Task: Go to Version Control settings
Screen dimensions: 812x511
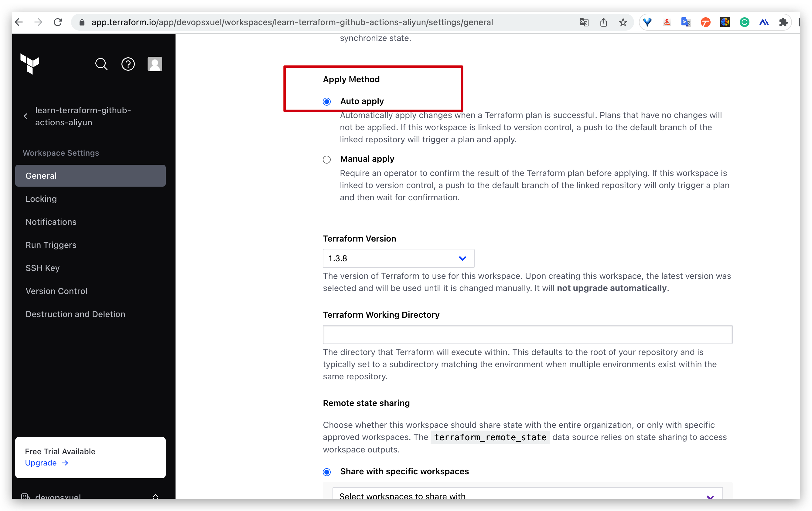Action: point(56,291)
